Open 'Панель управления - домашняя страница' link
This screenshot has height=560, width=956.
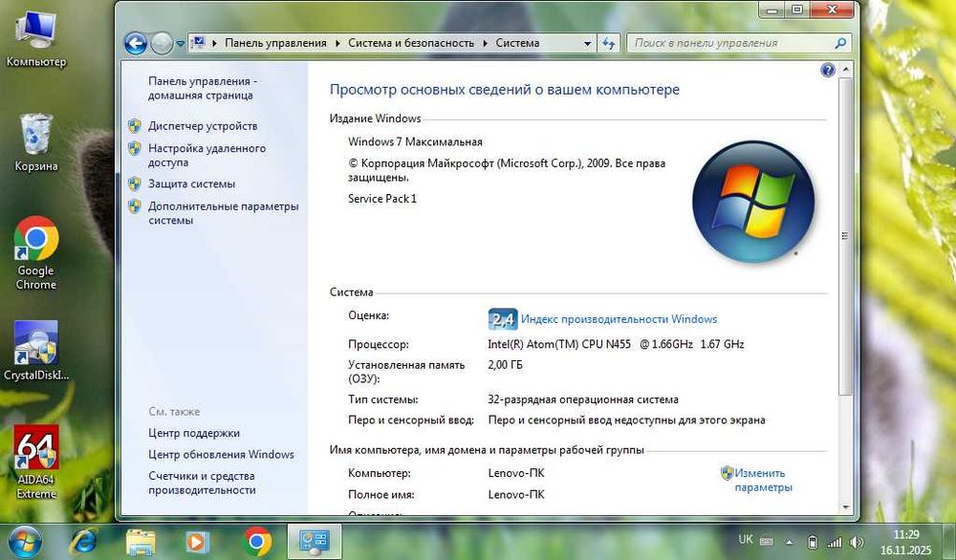[203, 88]
